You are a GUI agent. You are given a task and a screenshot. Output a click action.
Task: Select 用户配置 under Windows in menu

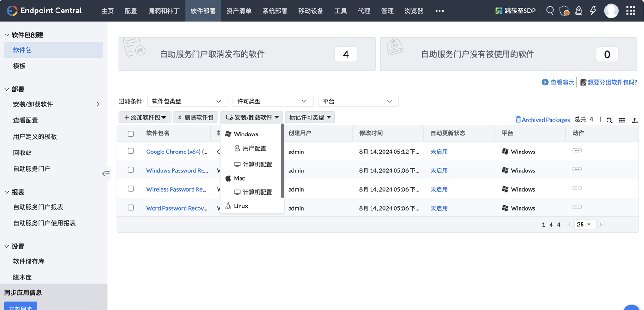click(x=254, y=148)
